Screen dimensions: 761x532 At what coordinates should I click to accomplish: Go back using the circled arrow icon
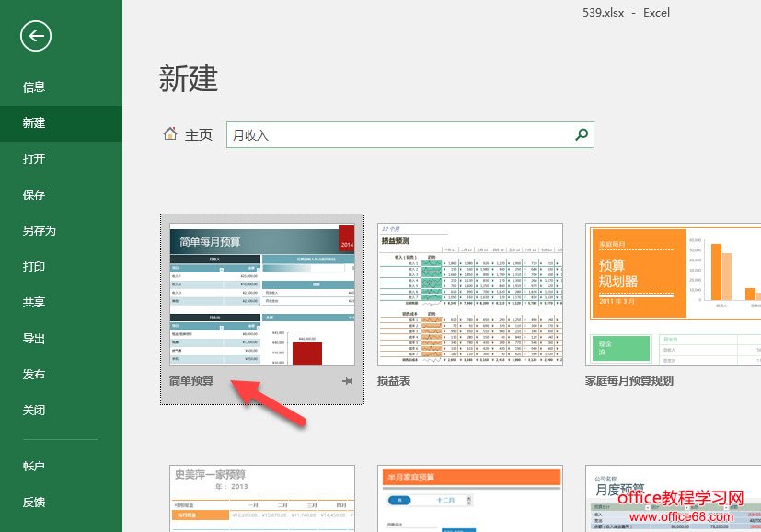(36, 36)
